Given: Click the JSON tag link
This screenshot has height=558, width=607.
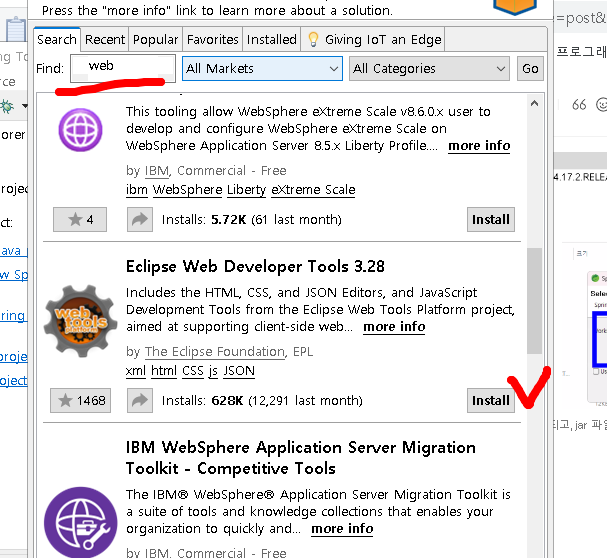Looking at the screenshot, I should 239,371.
